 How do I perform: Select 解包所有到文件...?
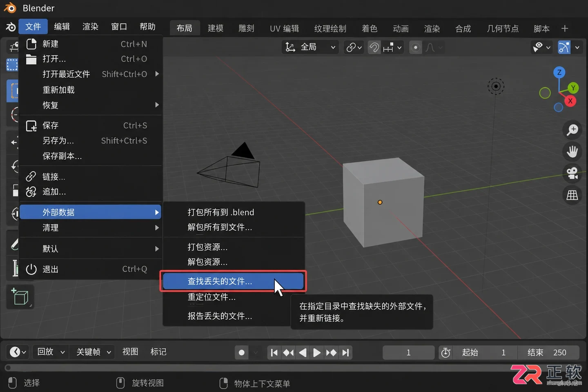[234, 227]
